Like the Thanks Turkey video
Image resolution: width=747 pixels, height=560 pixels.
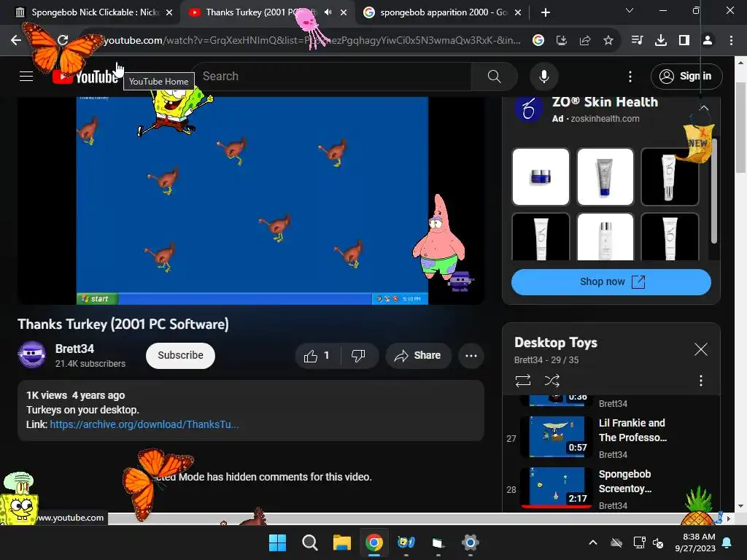click(317, 355)
